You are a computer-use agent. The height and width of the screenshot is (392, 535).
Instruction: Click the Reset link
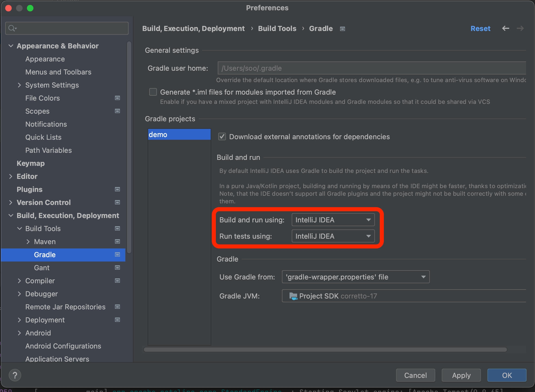click(x=480, y=29)
